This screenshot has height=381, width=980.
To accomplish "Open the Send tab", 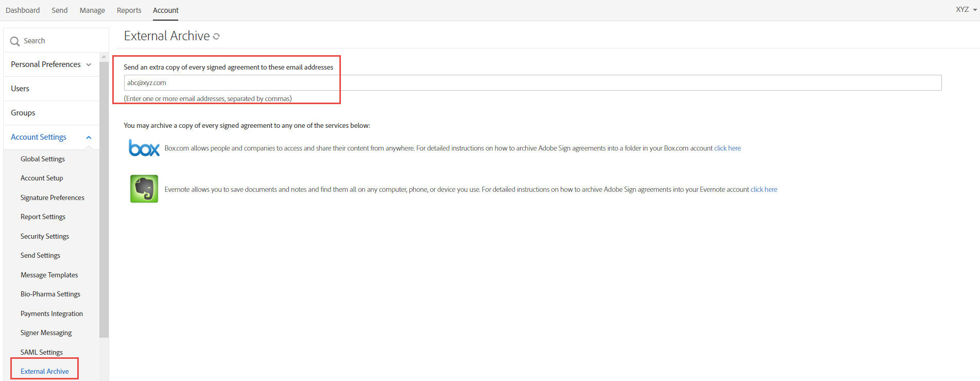I will pos(60,10).
